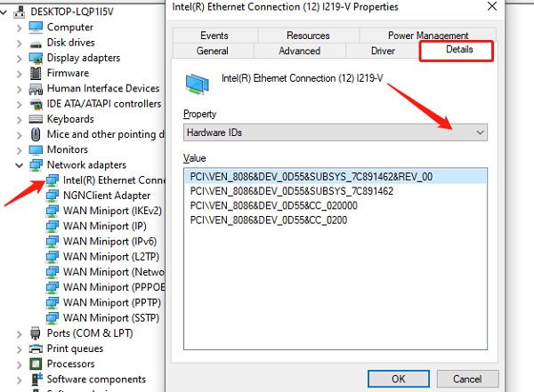The height and width of the screenshot is (392, 534).
Task: Expand the Human Interface Devices node
Action: coord(19,89)
